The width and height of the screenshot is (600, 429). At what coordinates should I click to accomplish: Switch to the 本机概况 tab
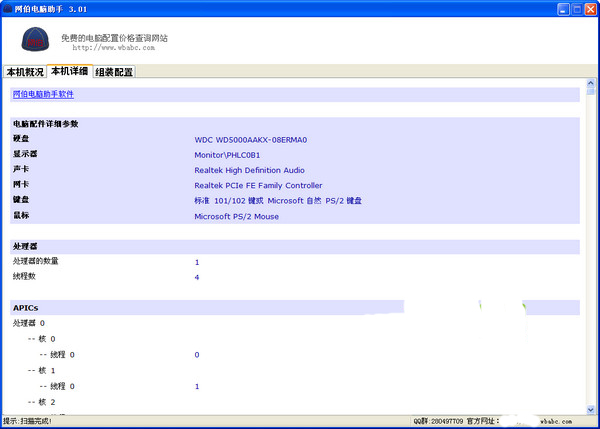25,72
